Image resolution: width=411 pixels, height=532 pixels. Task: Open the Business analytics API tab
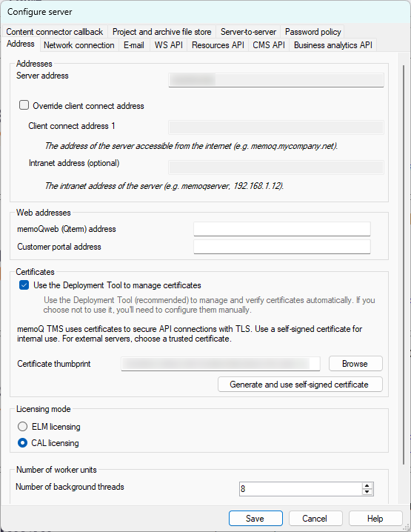coord(333,45)
